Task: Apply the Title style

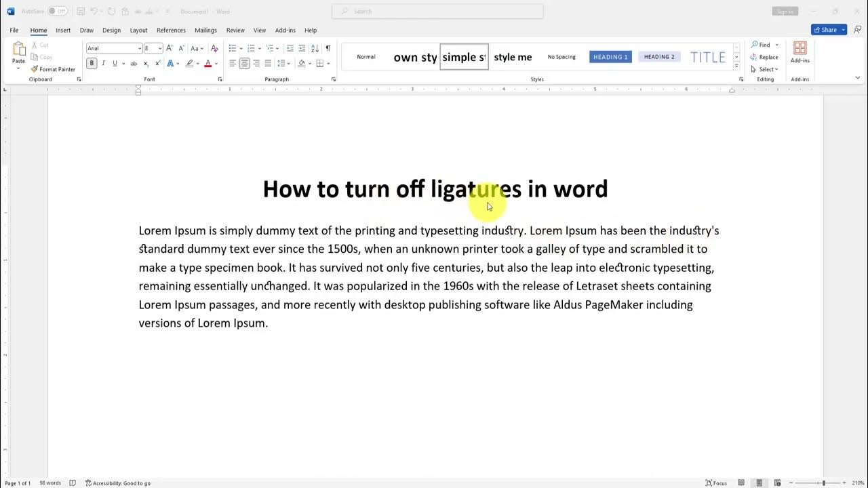Action: 708,57
